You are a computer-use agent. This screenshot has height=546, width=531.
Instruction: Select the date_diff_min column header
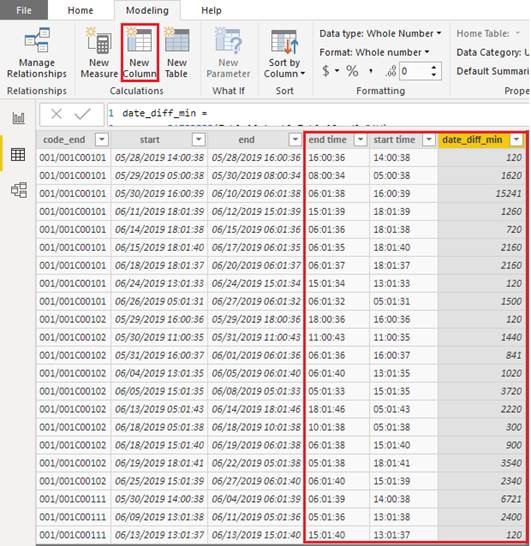tap(472, 140)
